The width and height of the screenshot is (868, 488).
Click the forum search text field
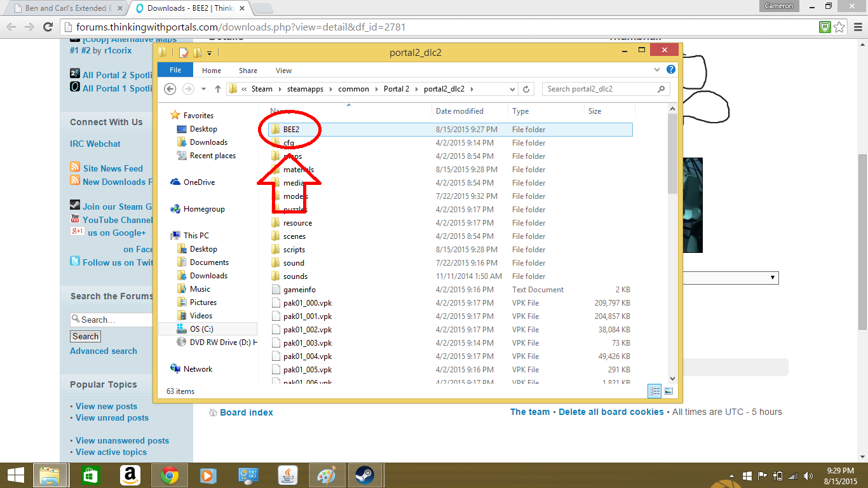click(112, 319)
